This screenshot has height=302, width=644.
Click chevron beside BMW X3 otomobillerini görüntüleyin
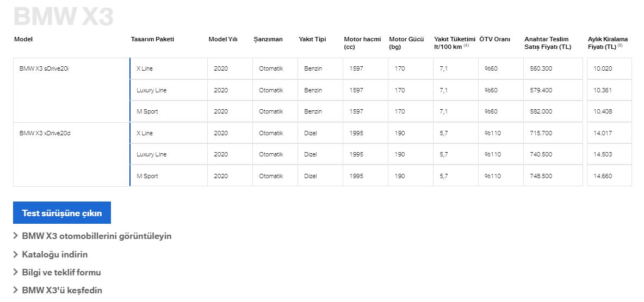[16, 236]
